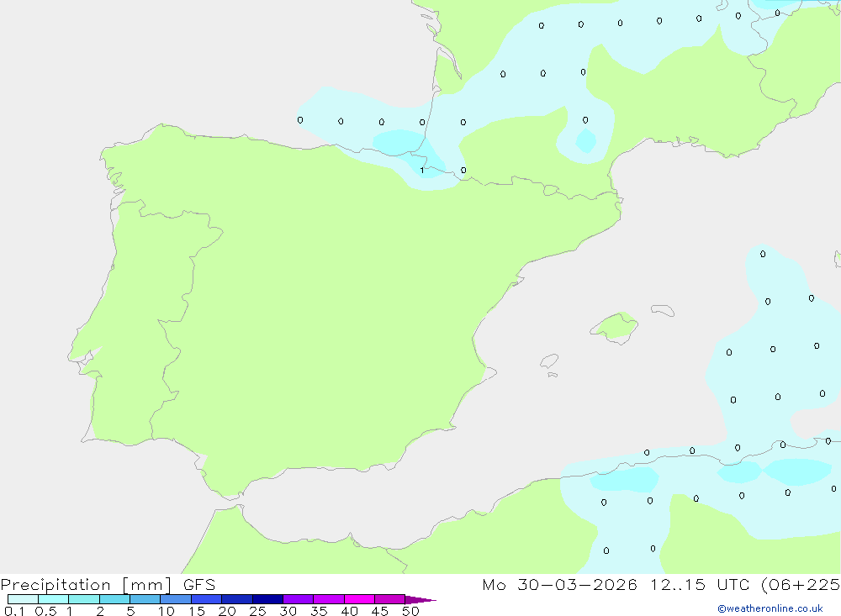Click the 1–2 mm legend color swatch
Image resolution: width=841 pixels, height=616 pixels.
[84, 599]
